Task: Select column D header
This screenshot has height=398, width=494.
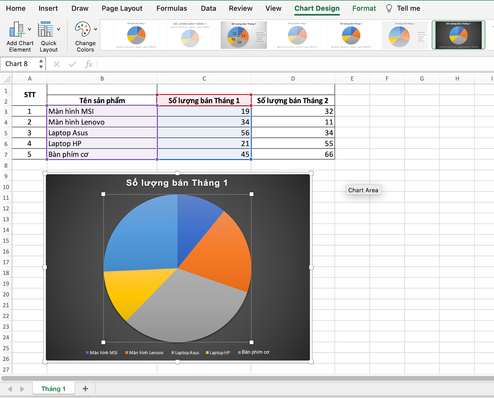Action: pyautogui.click(x=293, y=79)
